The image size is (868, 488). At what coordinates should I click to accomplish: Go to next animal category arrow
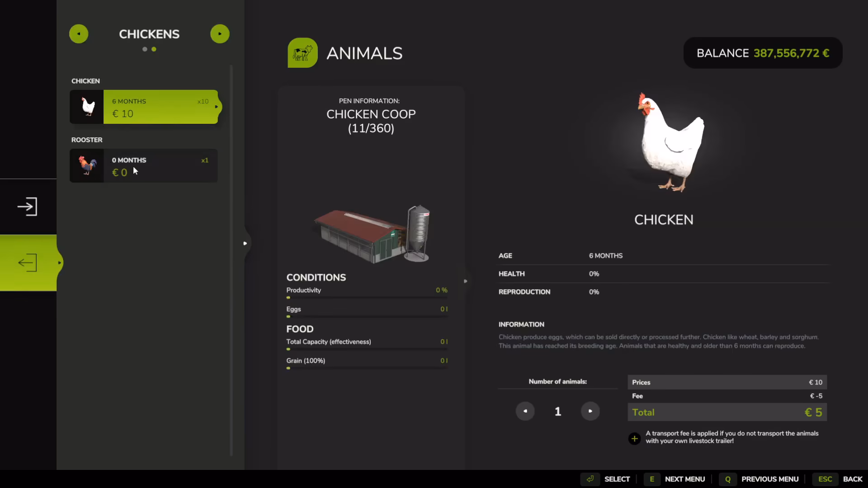220,34
